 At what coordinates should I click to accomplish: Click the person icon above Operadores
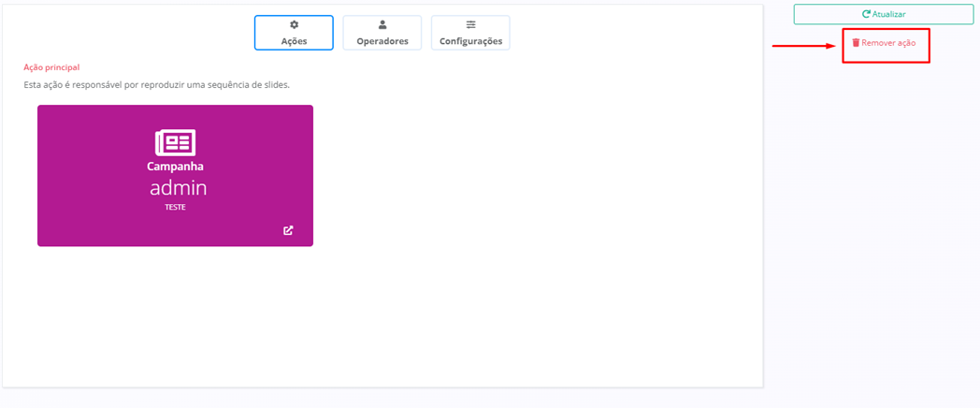tap(382, 25)
